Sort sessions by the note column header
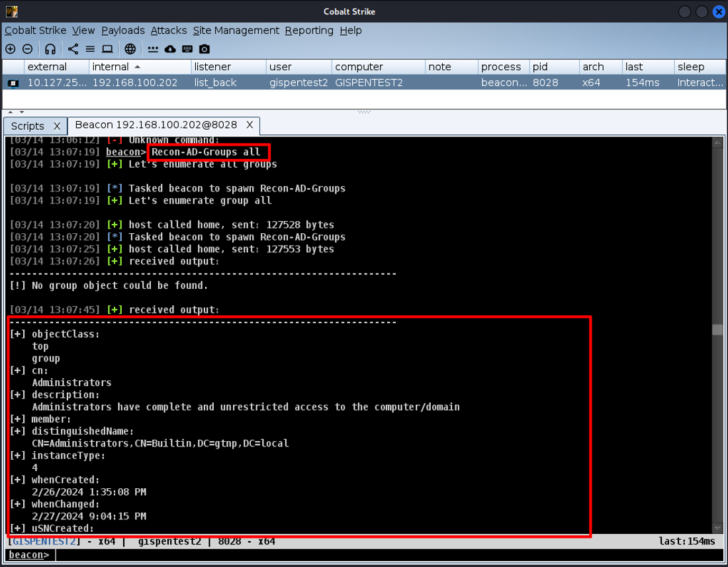This screenshot has width=728, height=567. [451, 67]
